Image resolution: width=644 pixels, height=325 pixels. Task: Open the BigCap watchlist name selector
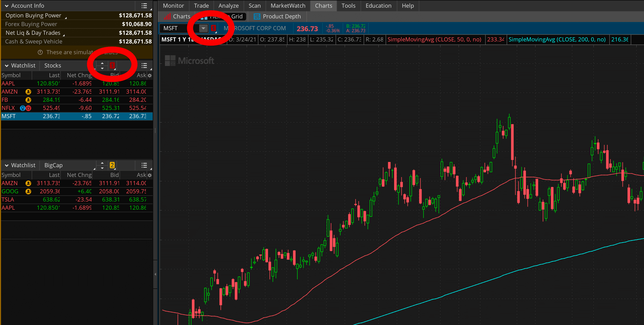pos(68,165)
